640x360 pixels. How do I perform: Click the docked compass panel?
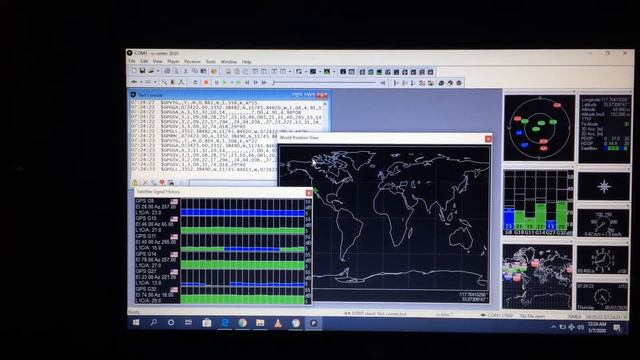tap(604, 186)
